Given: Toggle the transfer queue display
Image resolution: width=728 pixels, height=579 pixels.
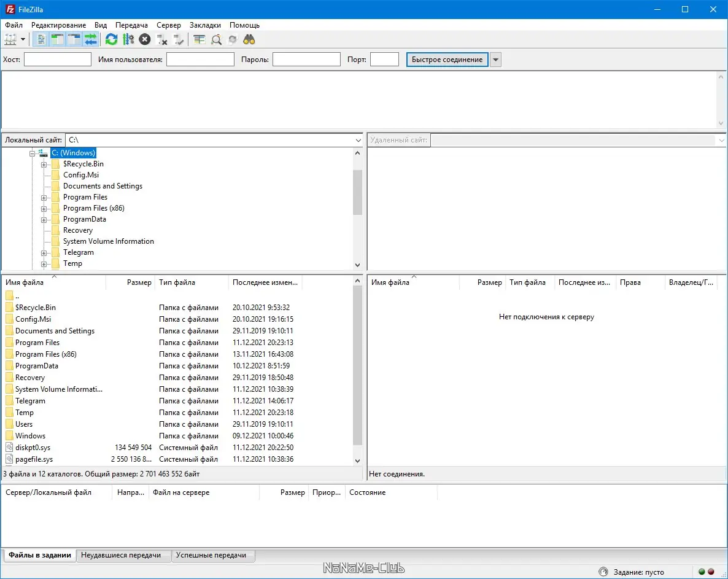Looking at the screenshot, I should click(90, 39).
